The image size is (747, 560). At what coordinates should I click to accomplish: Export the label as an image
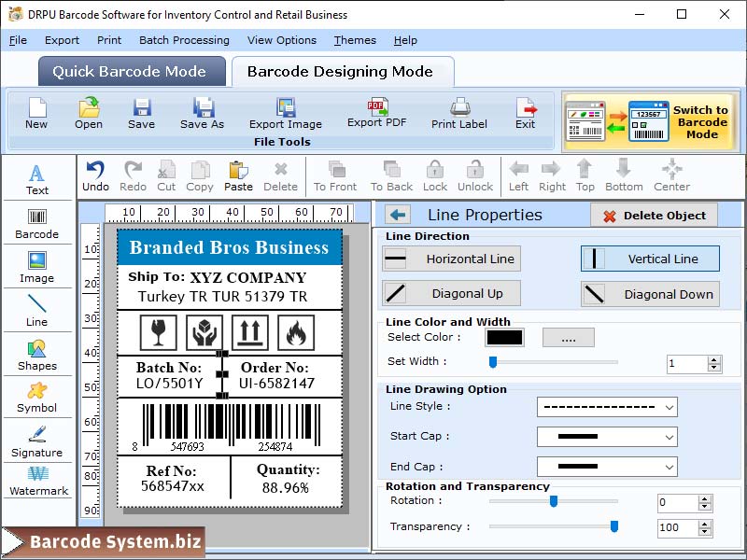point(286,113)
